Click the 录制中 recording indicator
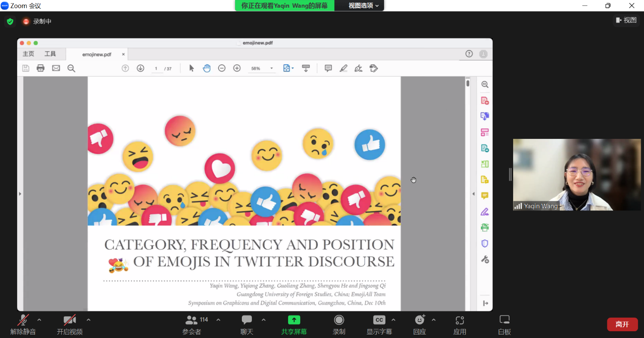 pyautogui.click(x=37, y=21)
